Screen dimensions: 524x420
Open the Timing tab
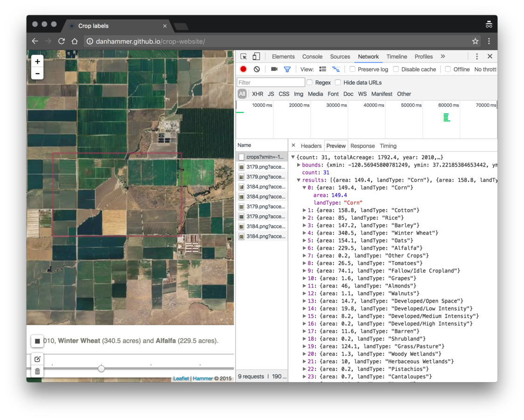388,146
